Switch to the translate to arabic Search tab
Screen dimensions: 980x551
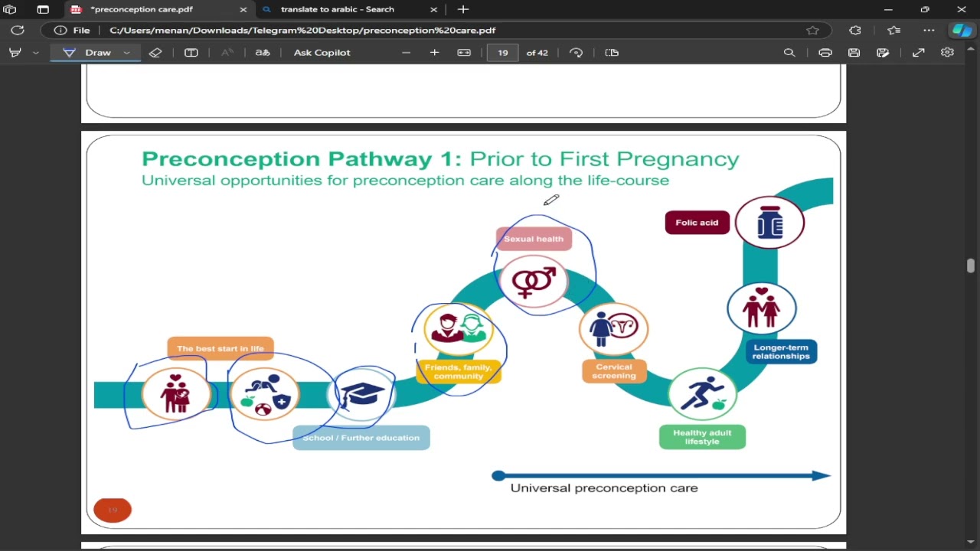(349, 9)
